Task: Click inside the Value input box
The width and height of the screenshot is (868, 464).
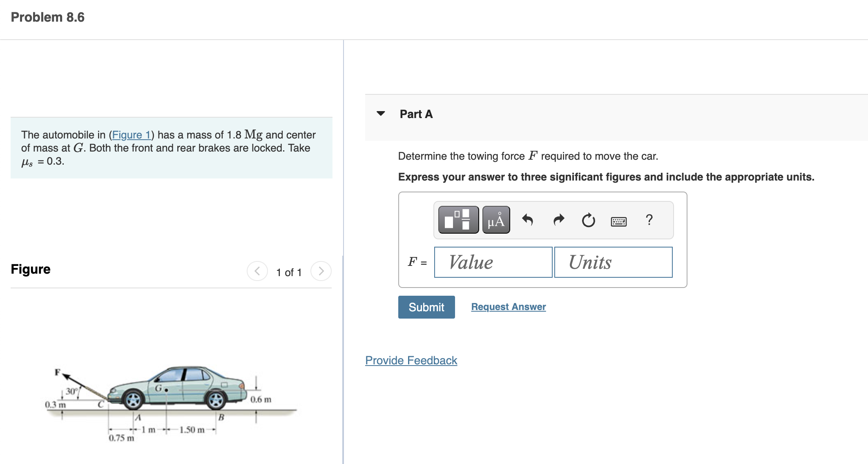Action: (x=493, y=262)
